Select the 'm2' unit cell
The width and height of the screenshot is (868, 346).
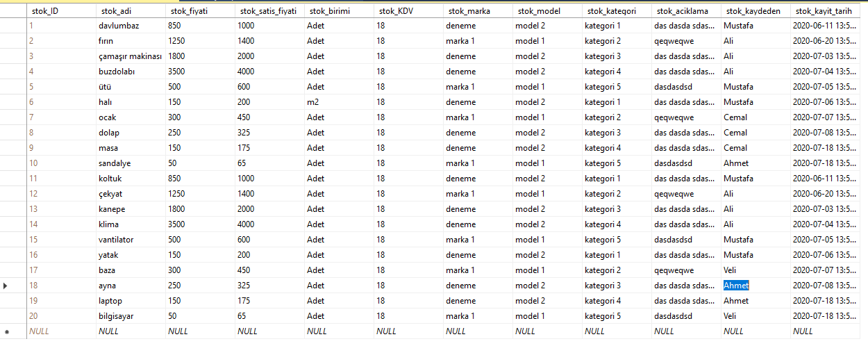pyautogui.click(x=339, y=102)
